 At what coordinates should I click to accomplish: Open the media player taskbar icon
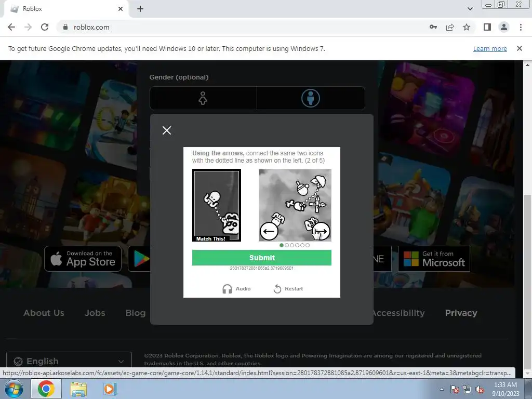(x=109, y=389)
